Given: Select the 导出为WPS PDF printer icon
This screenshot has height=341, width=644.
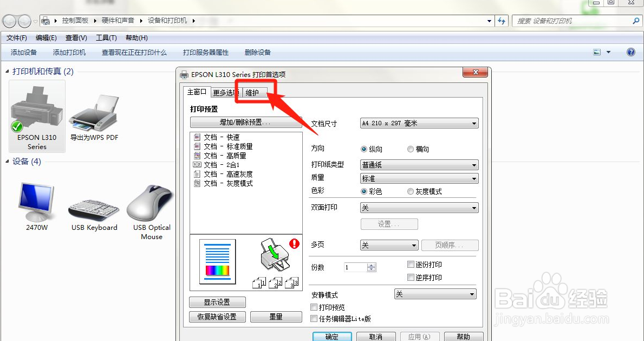Looking at the screenshot, I should 94,113.
